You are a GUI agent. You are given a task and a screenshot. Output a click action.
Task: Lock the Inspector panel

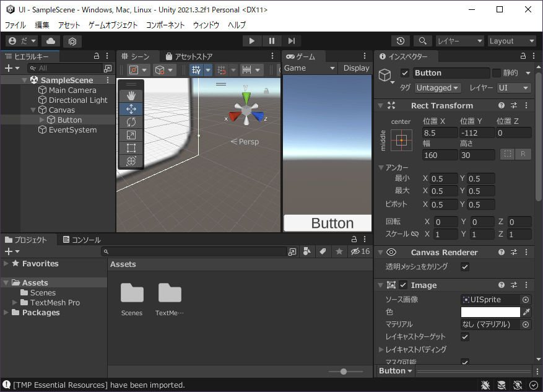523,56
